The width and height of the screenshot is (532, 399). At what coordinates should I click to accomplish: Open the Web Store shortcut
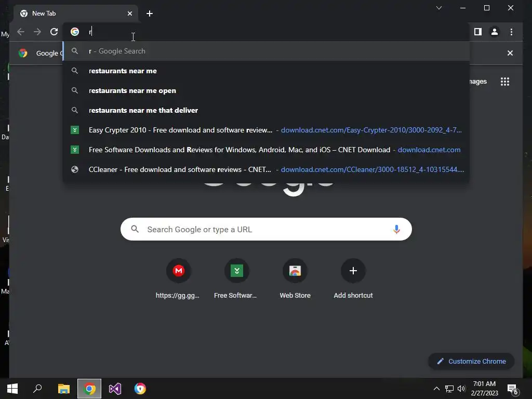[x=295, y=279]
